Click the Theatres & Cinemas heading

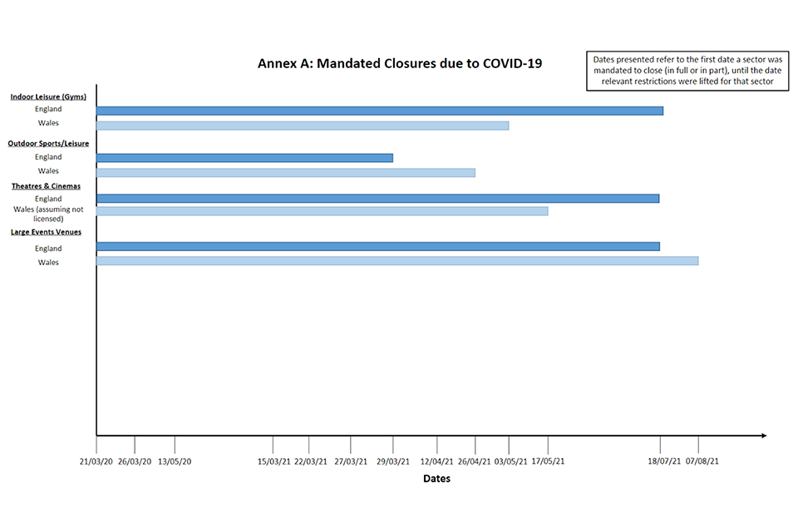[46, 186]
